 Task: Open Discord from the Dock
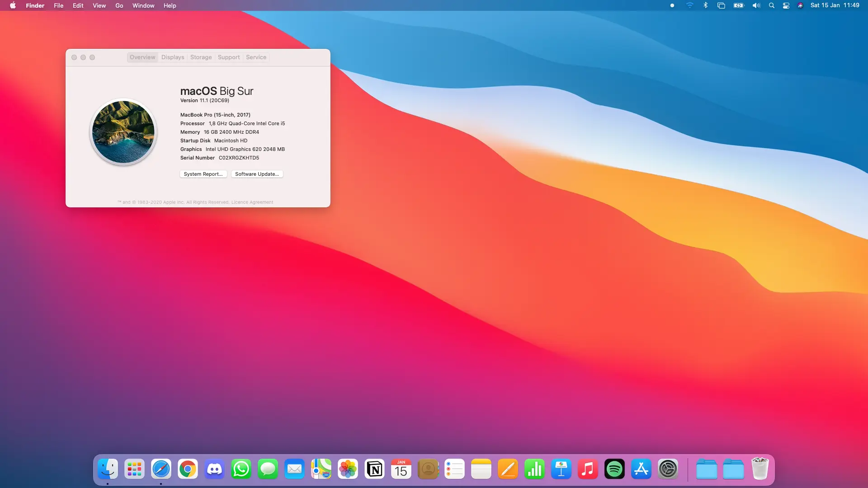[214, 469]
